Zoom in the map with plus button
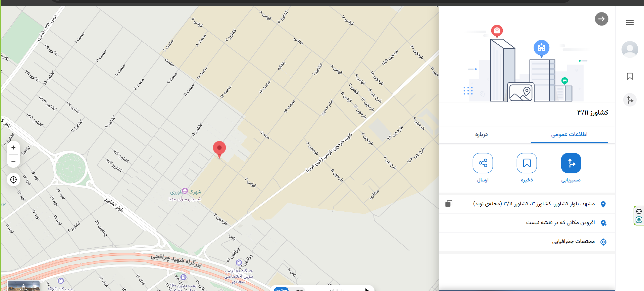Image resolution: width=644 pixels, height=291 pixels. pos(13,148)
